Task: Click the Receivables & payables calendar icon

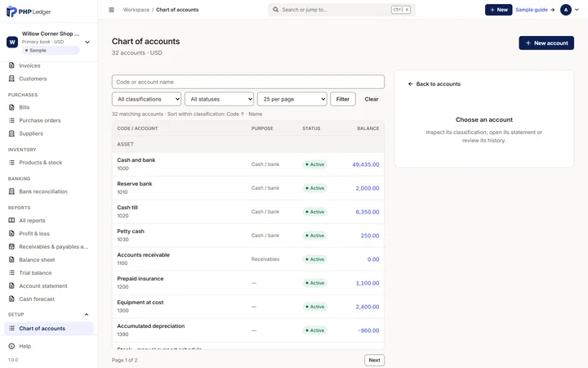Action: [x=11, y=247]
